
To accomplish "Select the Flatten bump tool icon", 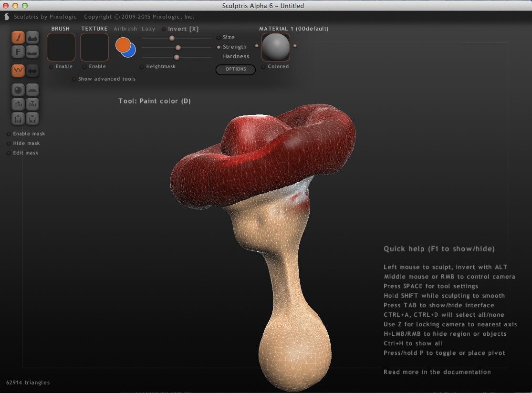I will tap(32, 52).
